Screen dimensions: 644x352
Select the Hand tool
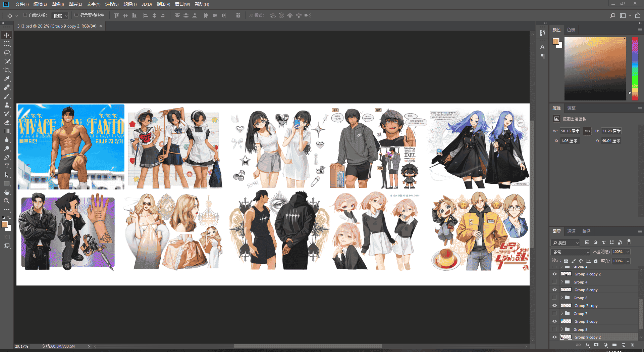[x=7, y=192]
